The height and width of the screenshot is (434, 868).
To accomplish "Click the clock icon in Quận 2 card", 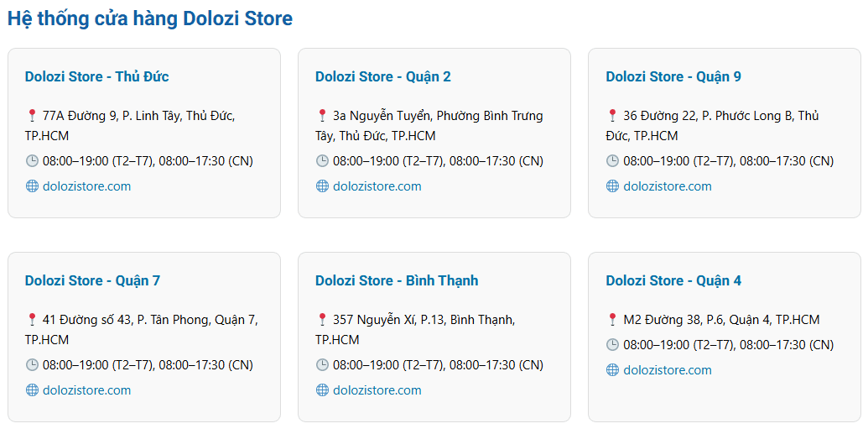I will [322, 160].
